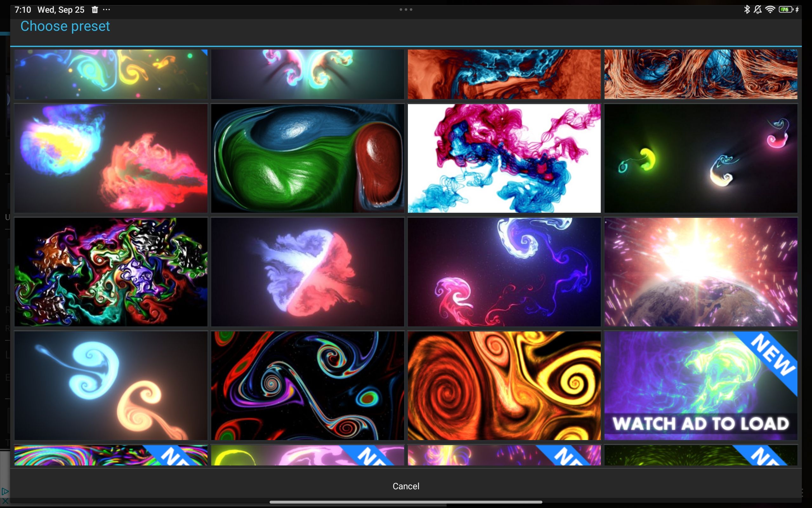Screen dimensions: 812x508
Task: Tap the trash notification icon in status bar
Action: [x=95, y=10]
